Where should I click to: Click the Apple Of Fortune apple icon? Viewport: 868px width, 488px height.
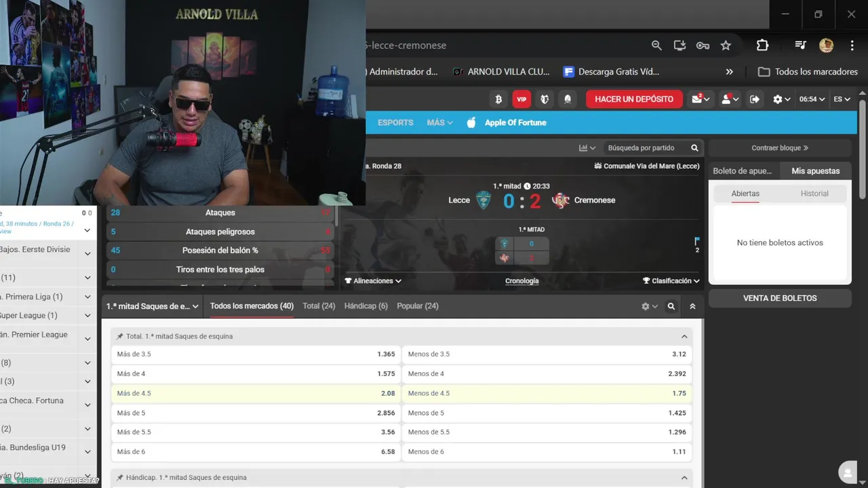471,123
